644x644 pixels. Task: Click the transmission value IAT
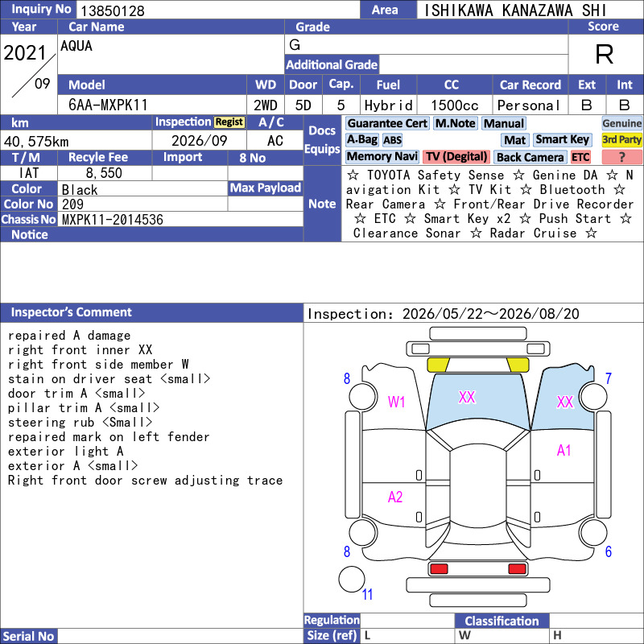coord(29,173)
